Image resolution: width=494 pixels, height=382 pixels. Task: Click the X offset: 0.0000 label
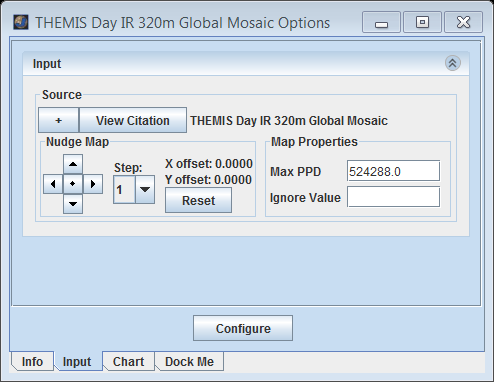pyautogui.click(x=209, y=164)
